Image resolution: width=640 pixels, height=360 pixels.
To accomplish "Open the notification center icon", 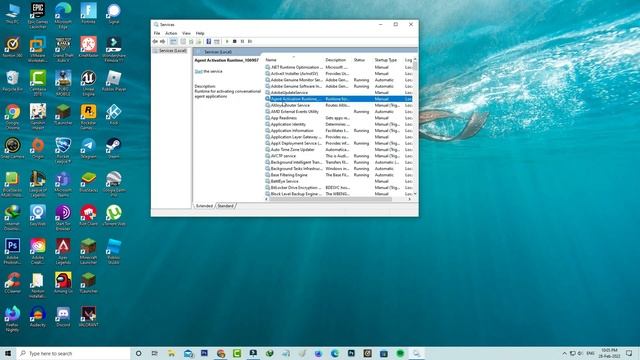I will click(x=629, y=353).
